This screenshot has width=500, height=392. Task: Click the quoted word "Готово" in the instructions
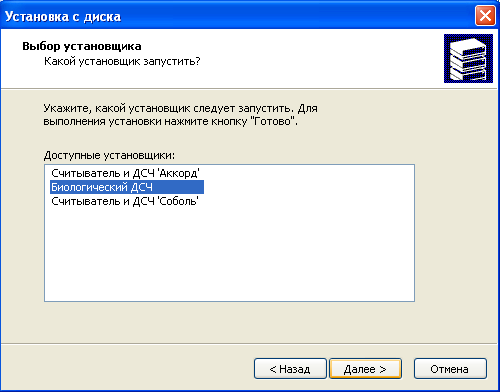click(273, 121)
